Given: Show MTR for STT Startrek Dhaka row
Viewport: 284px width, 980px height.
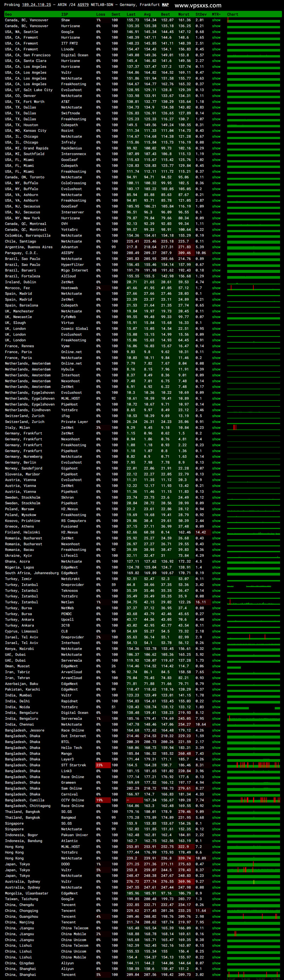Looking at the screenshot, I should click(x=216, y=765).
